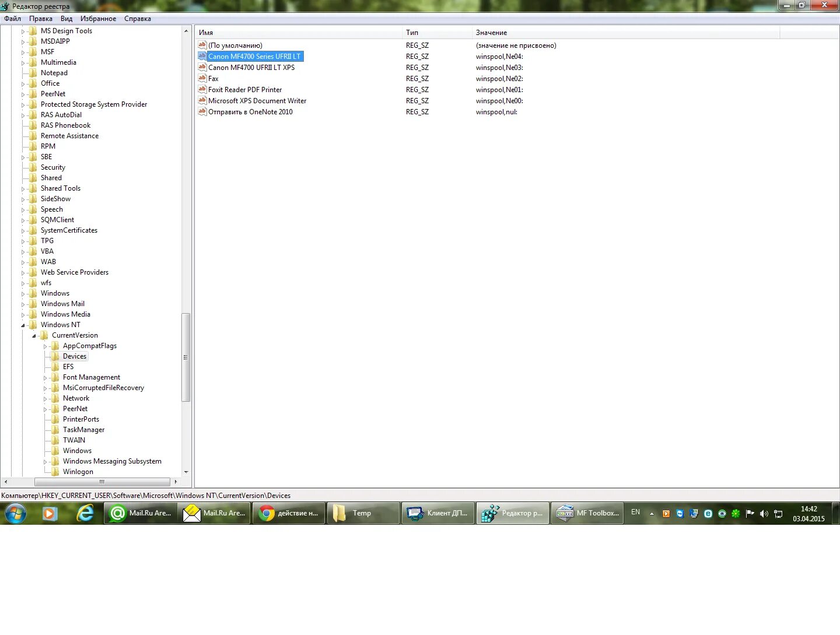The width and height of the screenshot is (840, 635).
Task: Click the icon of Отправить в OneNote 2010
Action: [x=202, y=111]
